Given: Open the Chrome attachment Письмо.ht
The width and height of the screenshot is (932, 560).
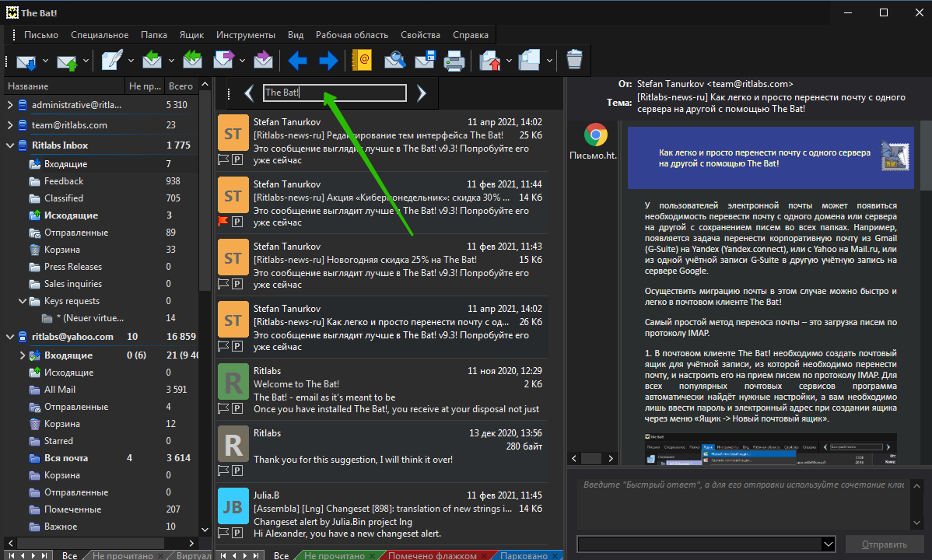Looking at the screenshot, I should pyautogui.click(x=594, y=142).
